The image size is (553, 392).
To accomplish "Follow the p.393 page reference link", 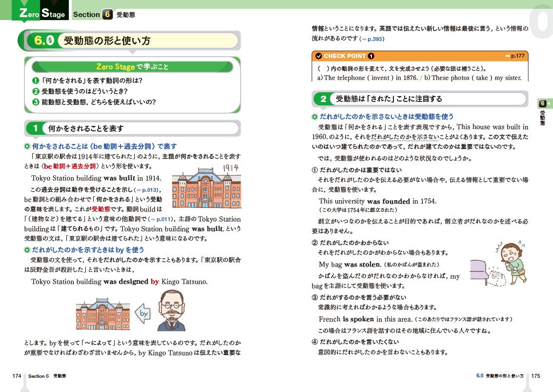I will tap(372, 39).
